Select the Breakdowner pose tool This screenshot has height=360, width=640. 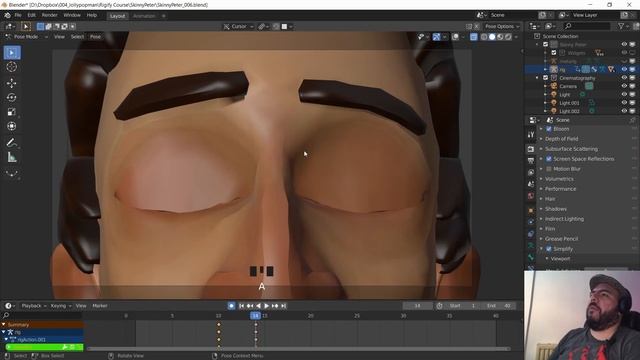(12, 173)
